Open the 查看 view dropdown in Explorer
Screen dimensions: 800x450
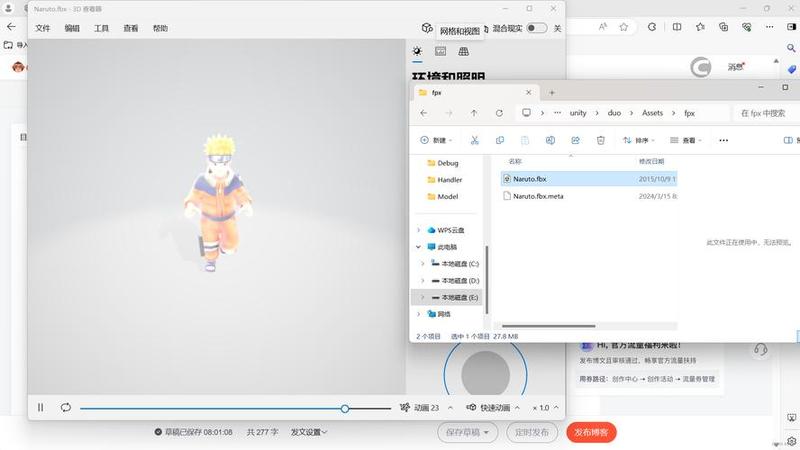tap(686, 140)
